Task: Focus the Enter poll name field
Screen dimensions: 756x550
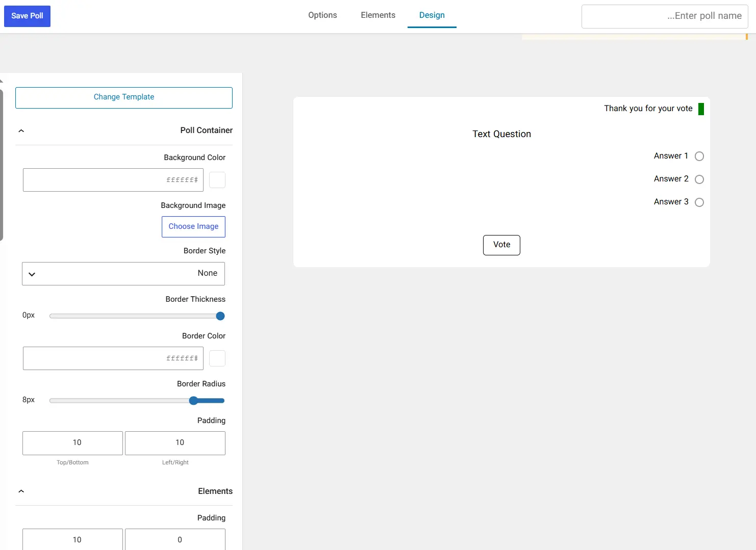Action: tap(665, 16)
